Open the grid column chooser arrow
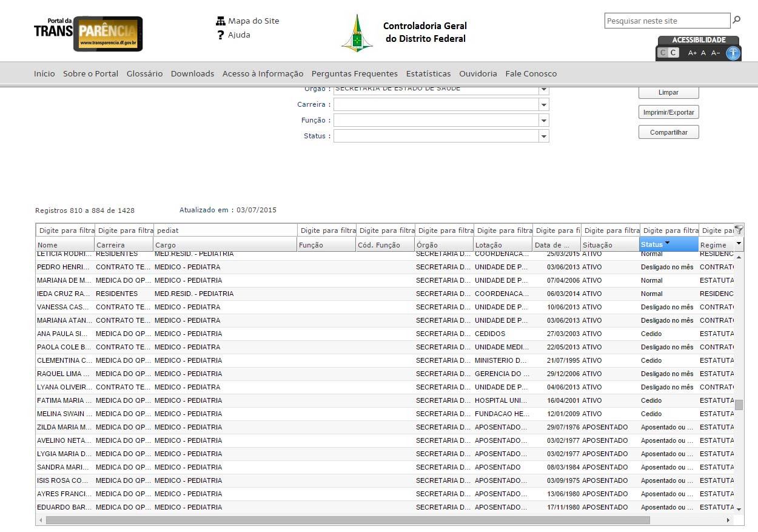This screenshot has width=758, height=532. [x=739, y=243]
